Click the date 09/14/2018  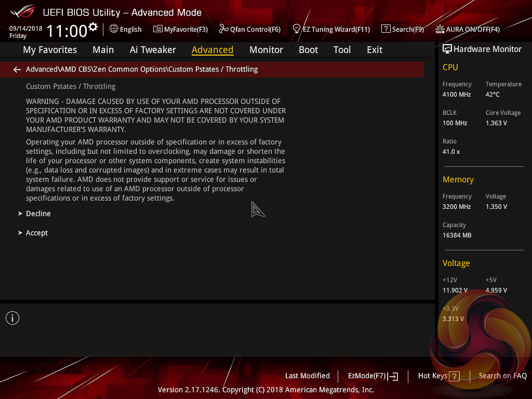point(26,29)
